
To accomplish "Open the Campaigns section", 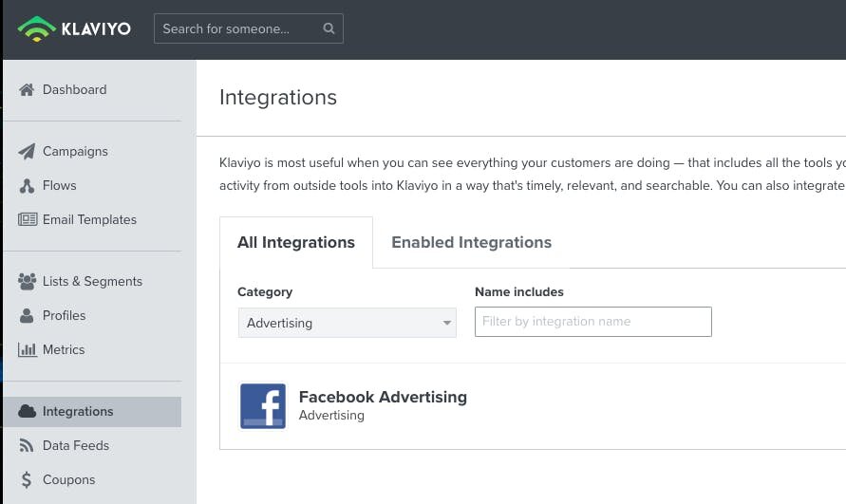I will coord(75,152).
